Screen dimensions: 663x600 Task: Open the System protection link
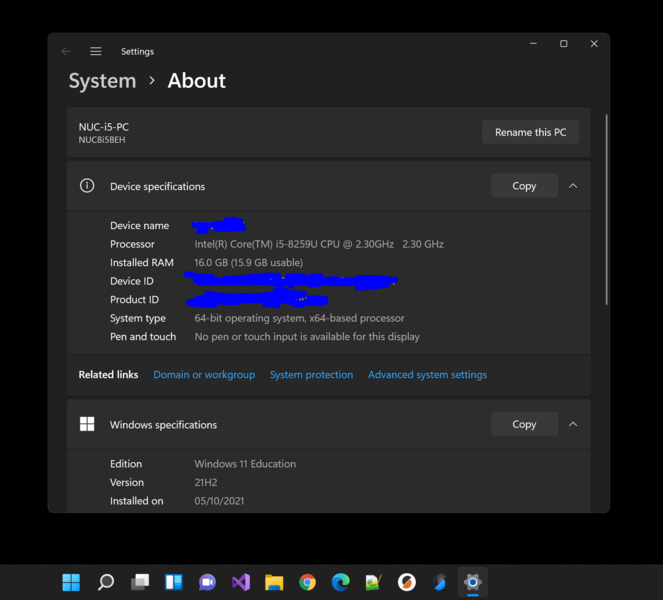[x=311, y=375]
